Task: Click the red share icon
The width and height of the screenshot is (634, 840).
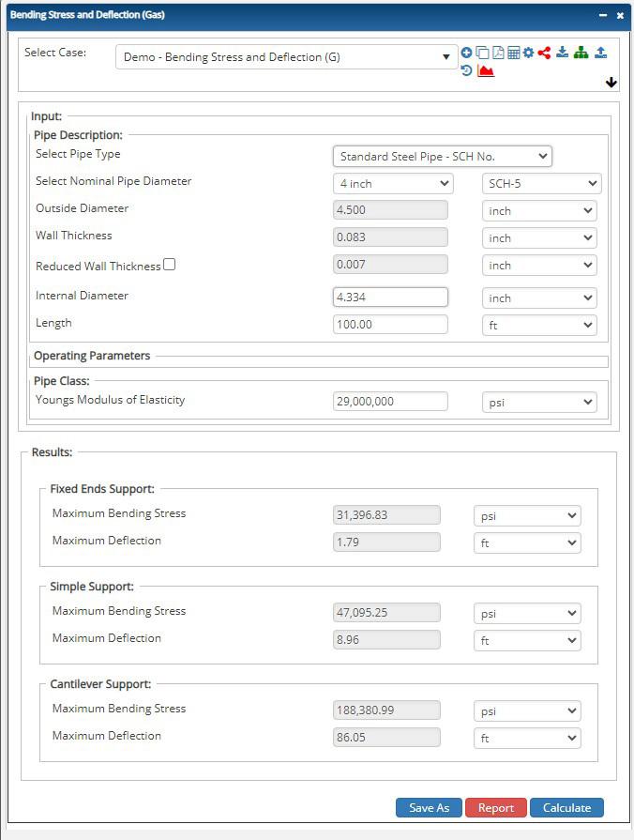Action: pos(545,53)
